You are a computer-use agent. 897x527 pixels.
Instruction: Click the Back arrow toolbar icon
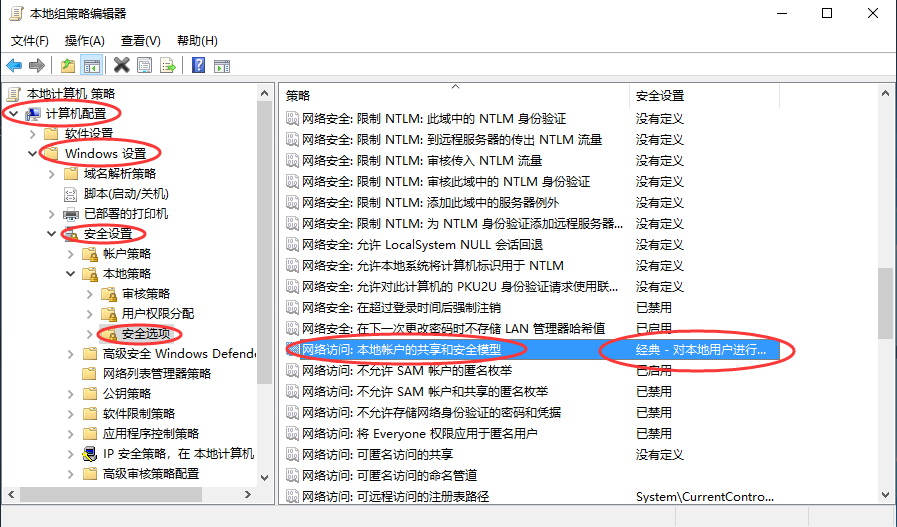14,66
